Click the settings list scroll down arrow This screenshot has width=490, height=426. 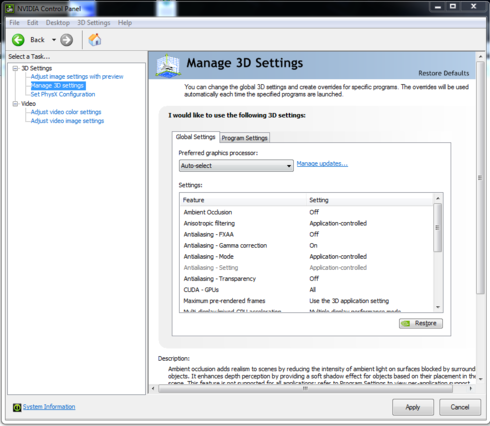point(438,307)
